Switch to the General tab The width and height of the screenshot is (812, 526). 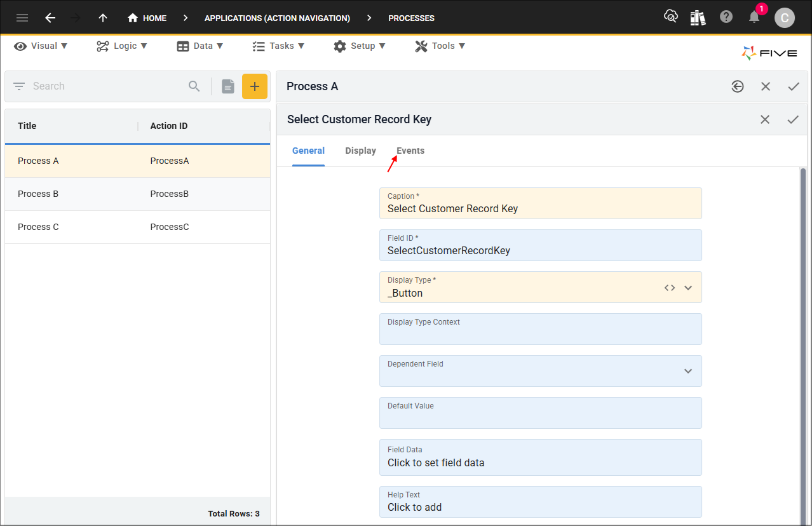309,151
